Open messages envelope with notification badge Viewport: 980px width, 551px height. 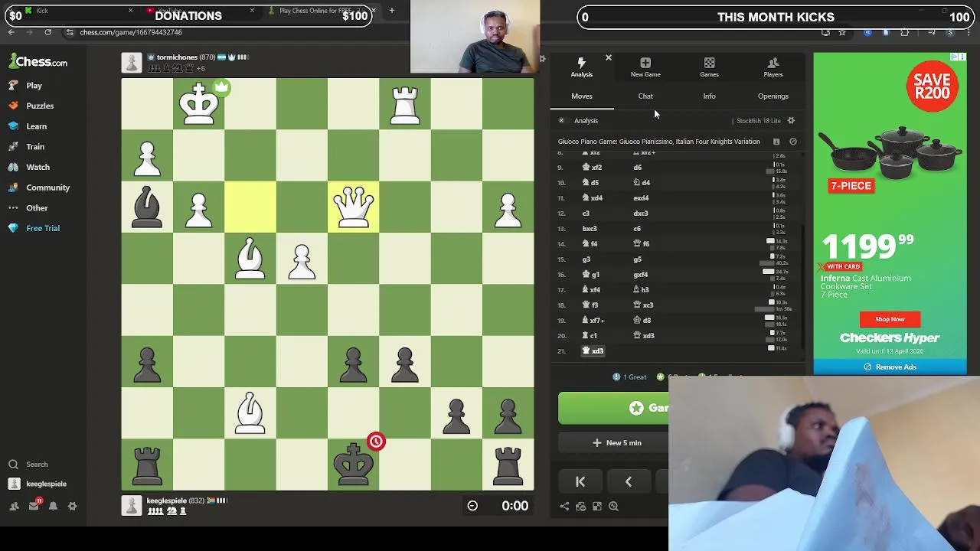(x=34, y=506)
